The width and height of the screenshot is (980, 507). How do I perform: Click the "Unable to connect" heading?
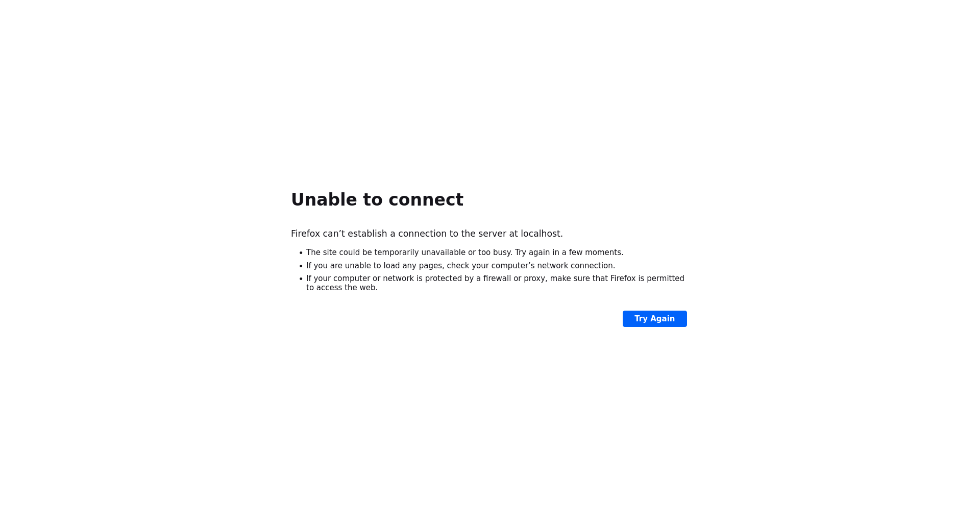click(x=377, y=199)
